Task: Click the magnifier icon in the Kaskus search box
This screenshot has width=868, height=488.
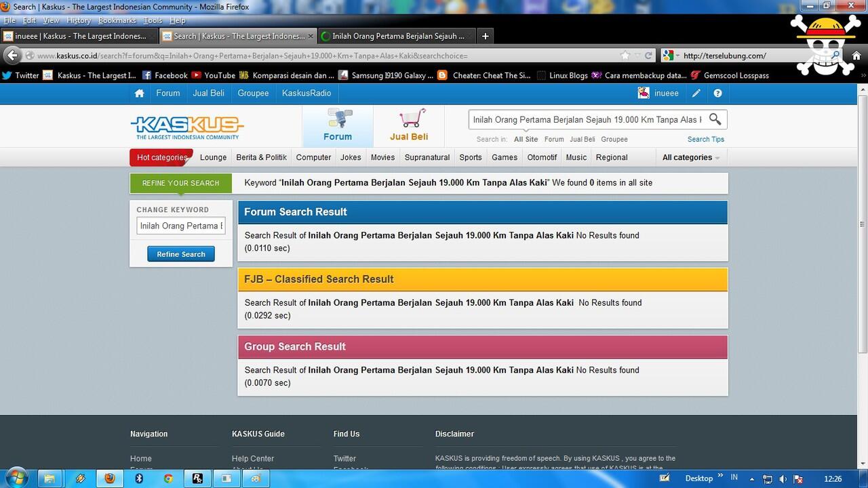Action: [x=715, y=119]
